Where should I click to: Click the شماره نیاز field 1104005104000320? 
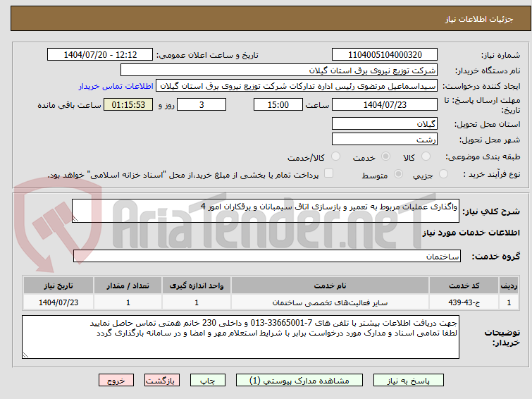click(x=385, y=55)
